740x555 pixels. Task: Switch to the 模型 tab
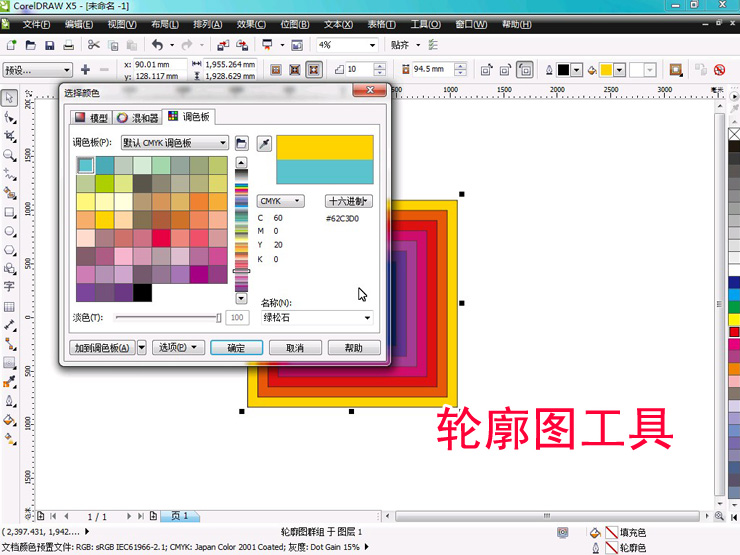pos(92,118)
